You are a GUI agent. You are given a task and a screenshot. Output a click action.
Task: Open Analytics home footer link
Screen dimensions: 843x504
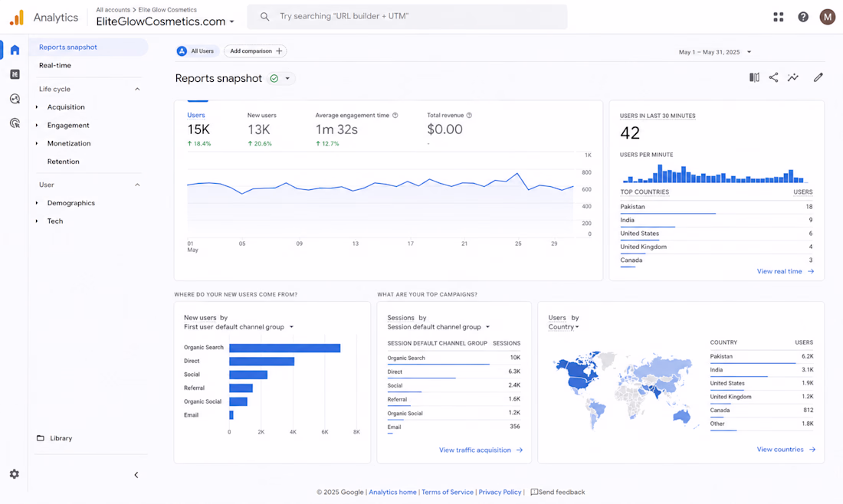click(392, 493)
